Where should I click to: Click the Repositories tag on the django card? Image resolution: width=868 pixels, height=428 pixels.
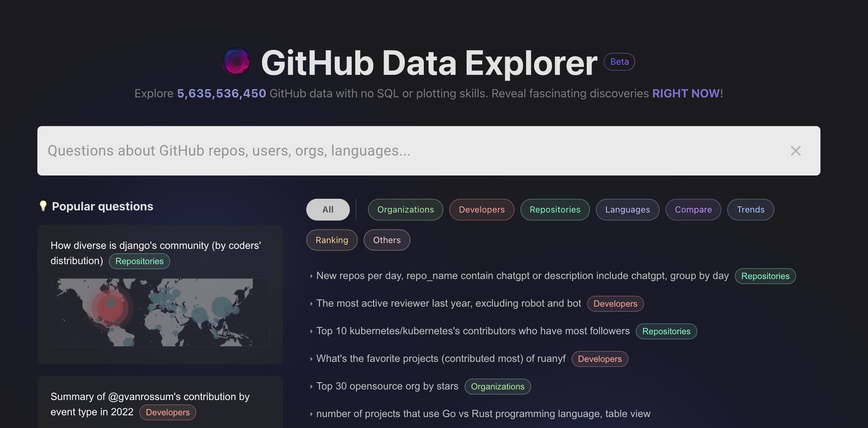pos(139,261)
